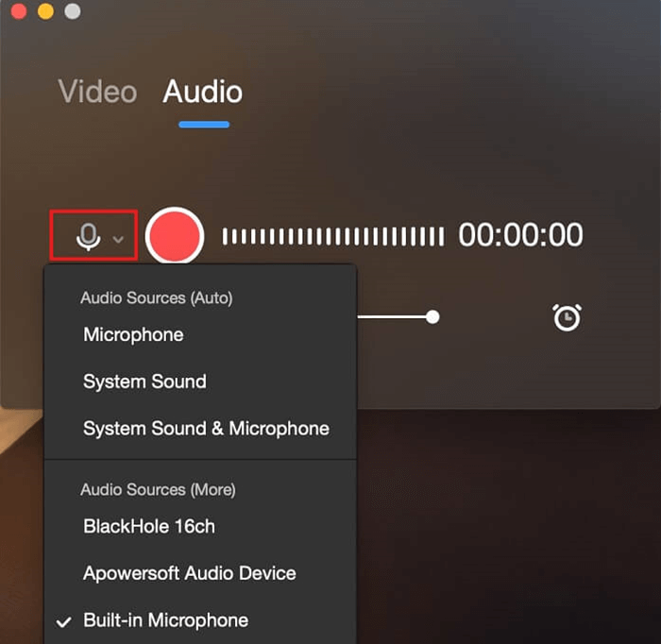Click the audio level meter bars
The width and height of the screenshot is (661, 644).
click(x=332, y=236)
